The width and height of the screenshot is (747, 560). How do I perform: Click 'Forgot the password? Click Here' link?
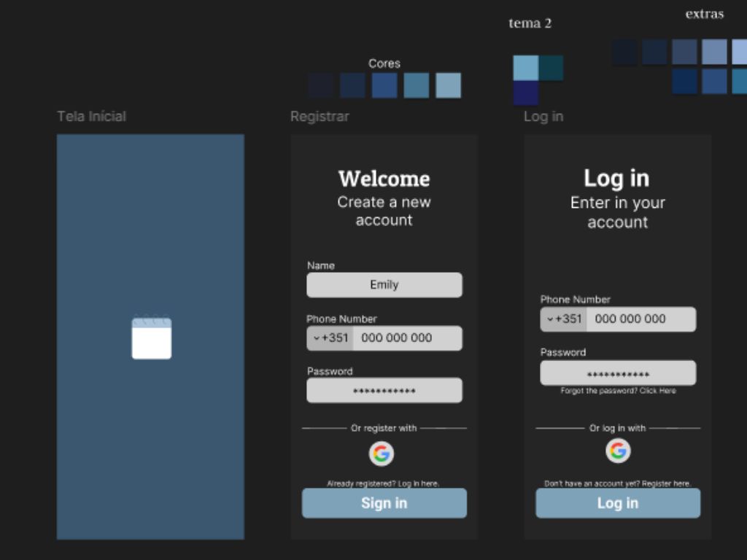pos(618,392)
